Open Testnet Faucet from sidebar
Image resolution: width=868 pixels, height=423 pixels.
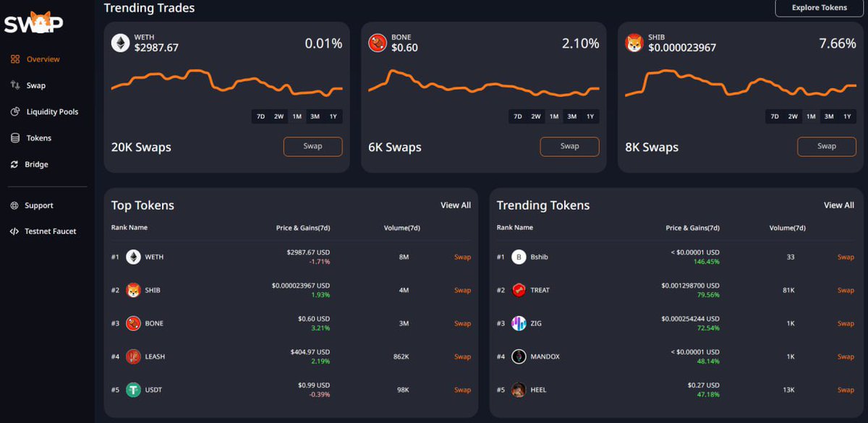click(51, 231)
